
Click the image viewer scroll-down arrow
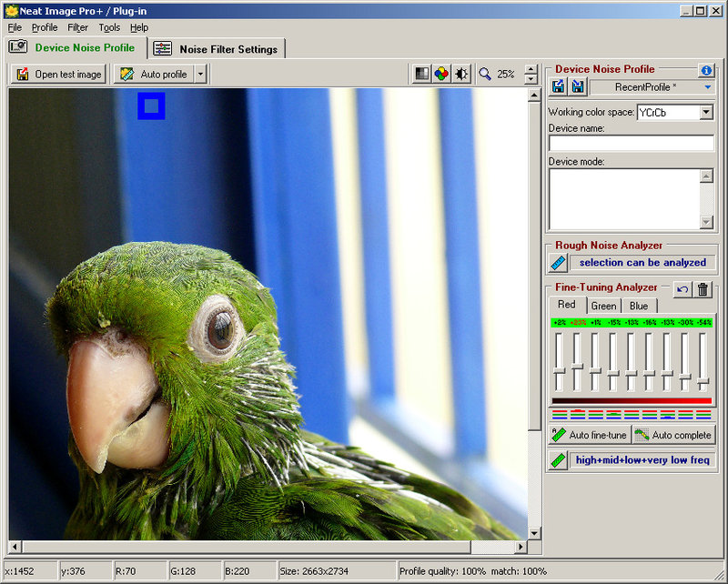click(x=534, y=533)
